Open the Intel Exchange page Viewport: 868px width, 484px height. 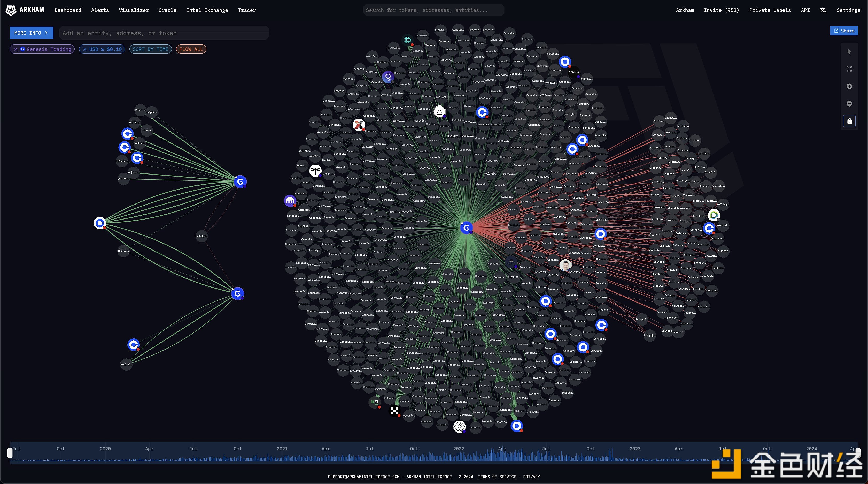(207, 10)
